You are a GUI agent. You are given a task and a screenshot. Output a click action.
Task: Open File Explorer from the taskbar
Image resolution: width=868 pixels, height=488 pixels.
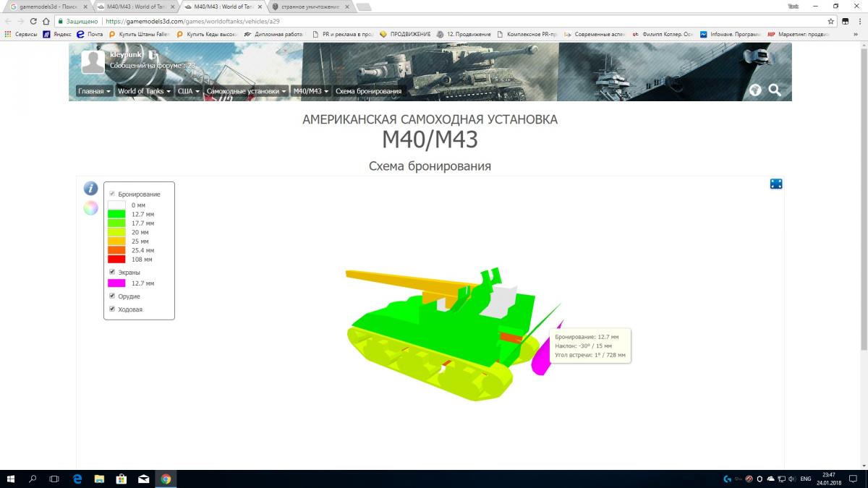click(x=99, y=479)
